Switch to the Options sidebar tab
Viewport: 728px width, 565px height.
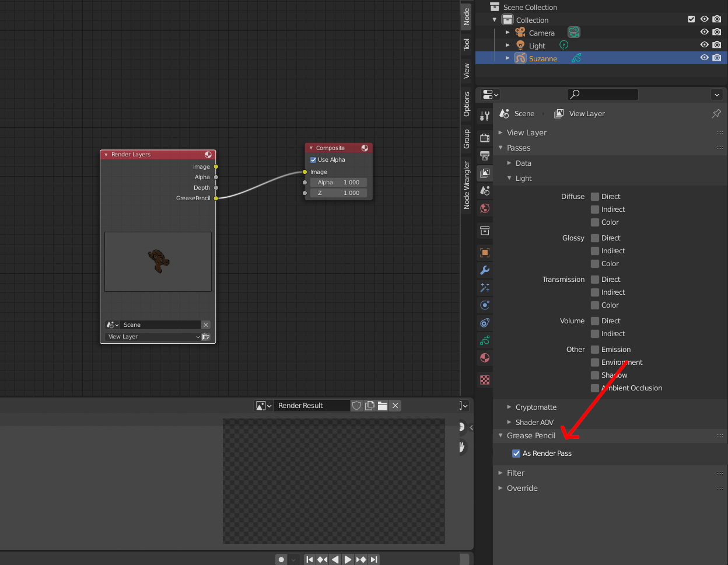point(467,104)
